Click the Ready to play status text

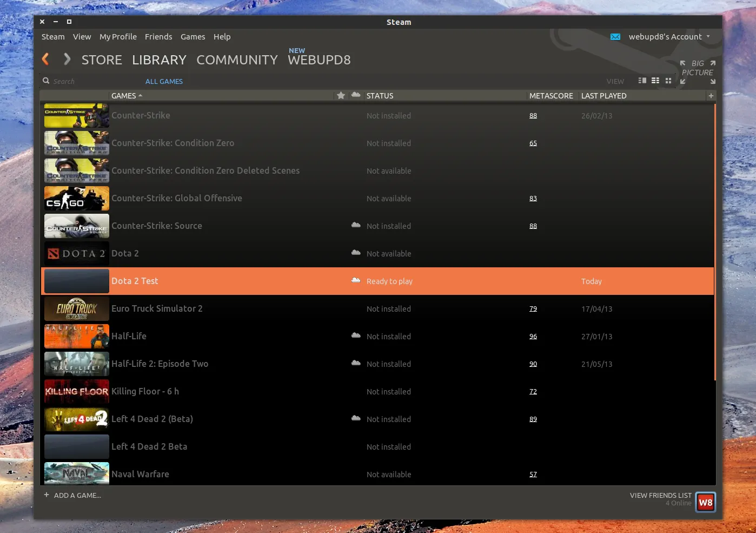tap(389, 281)
